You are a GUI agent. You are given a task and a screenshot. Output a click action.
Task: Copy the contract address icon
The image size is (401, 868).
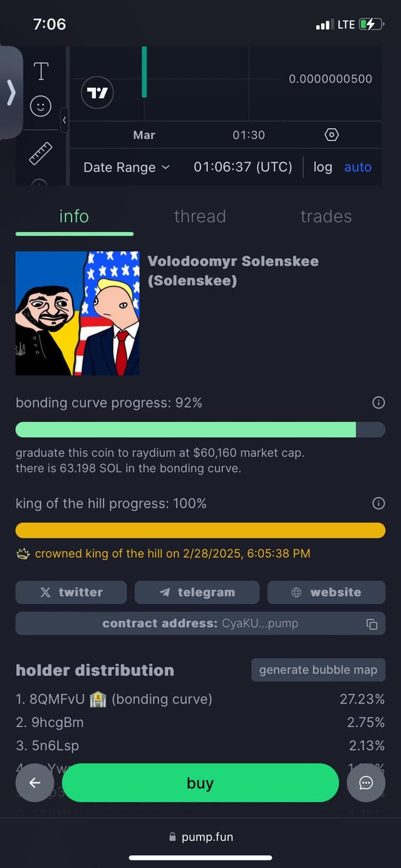pyautogui.click(x=372, y=624)
